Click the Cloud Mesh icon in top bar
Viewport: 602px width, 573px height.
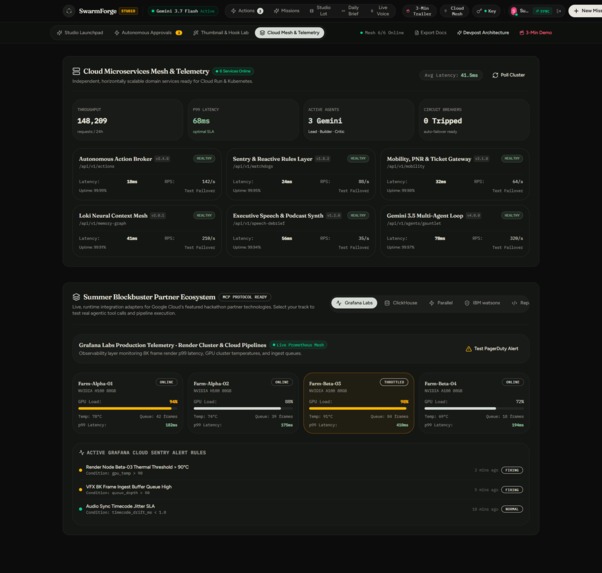tap(445, 11)
